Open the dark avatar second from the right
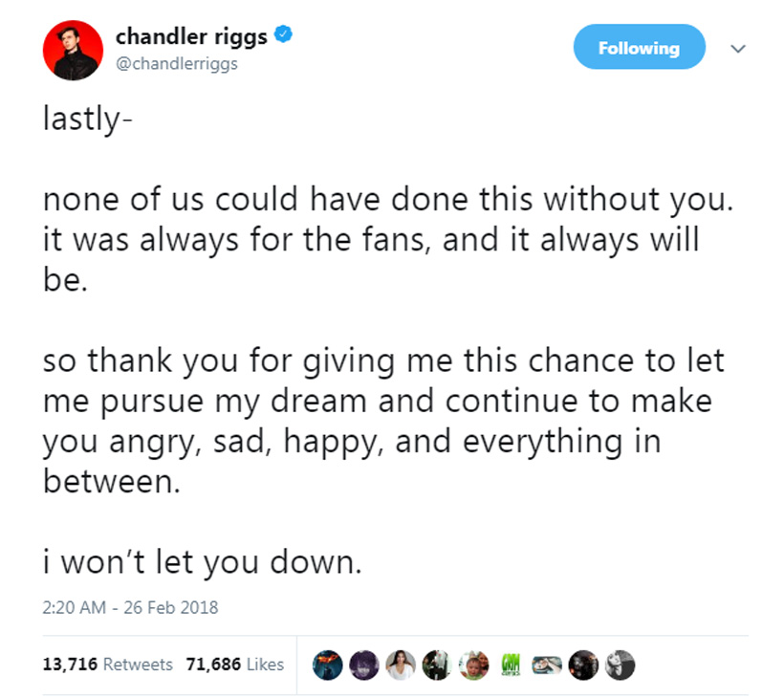This screenshot has width=784, height=698. pos(581,665)
